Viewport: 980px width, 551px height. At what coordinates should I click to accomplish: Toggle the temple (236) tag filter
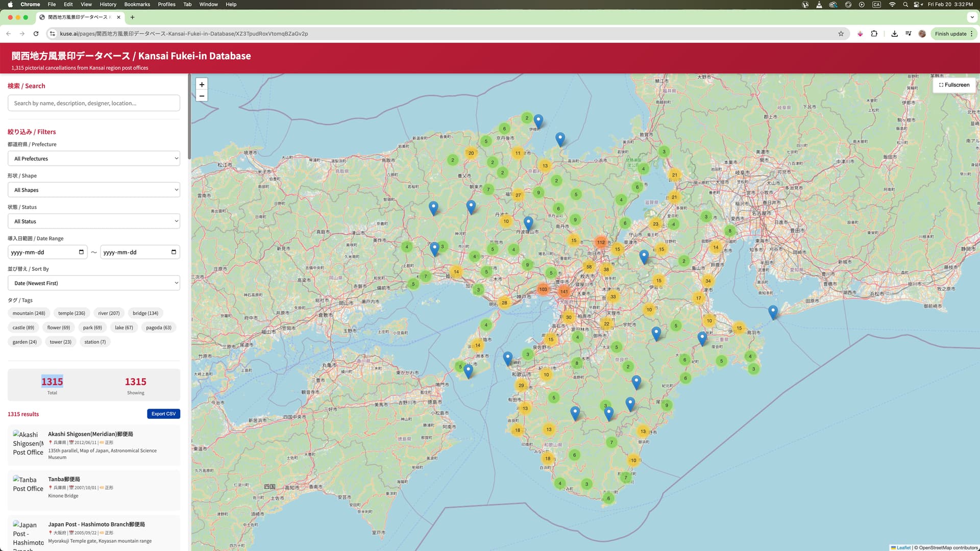[71, 313]
